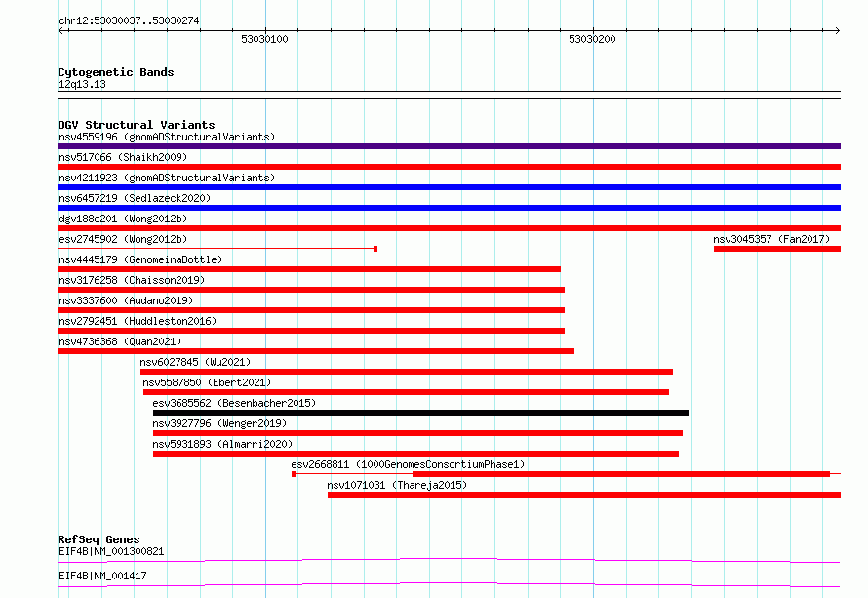Click the RefSeq Genes track title

pyautogui.click(x=99, y=539)
